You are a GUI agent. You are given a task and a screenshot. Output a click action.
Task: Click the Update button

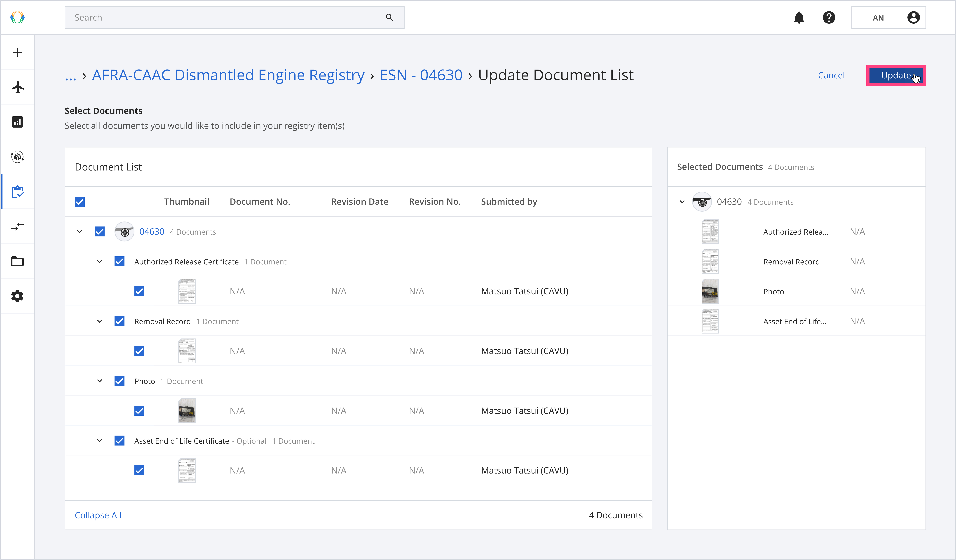[x=896, y=75]
